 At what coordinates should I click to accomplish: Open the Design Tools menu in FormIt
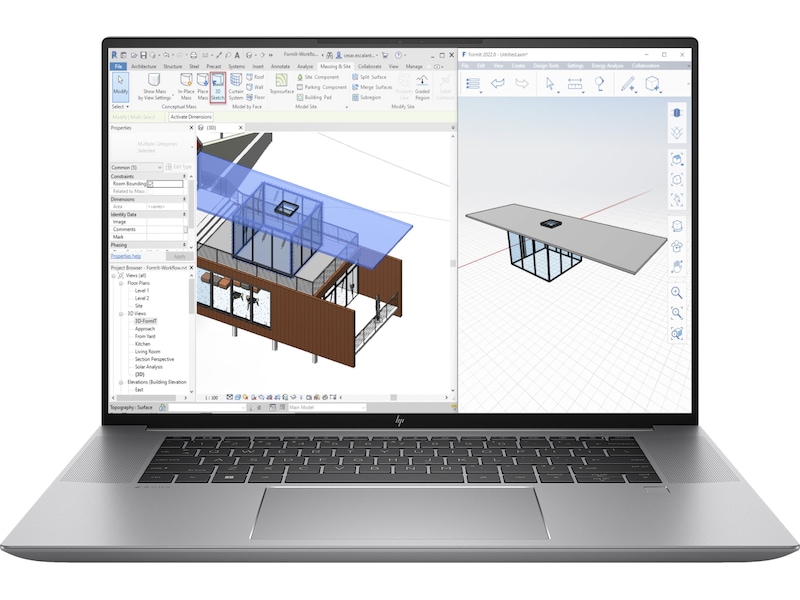click(547, 66)
